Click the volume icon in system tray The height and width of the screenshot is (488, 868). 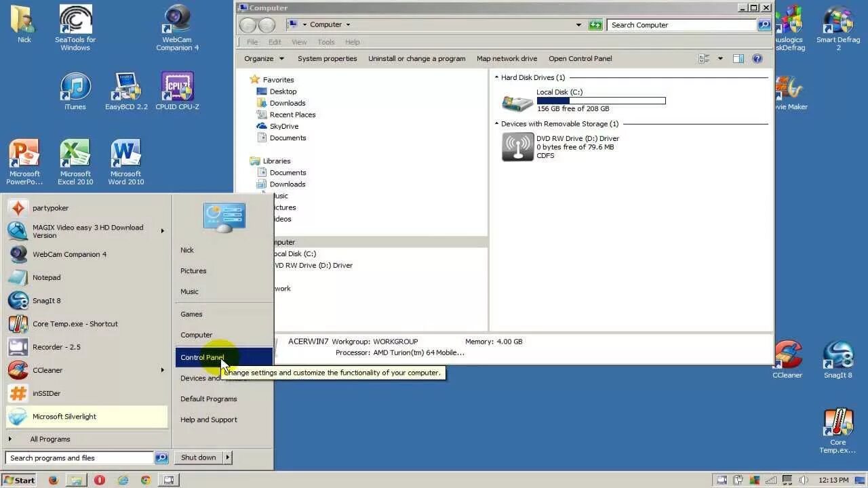pyautogui.click(x=805, y=480)
